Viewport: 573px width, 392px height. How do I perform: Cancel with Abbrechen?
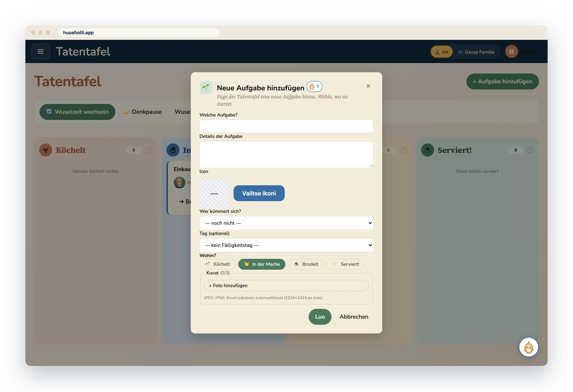pos(354,317)
